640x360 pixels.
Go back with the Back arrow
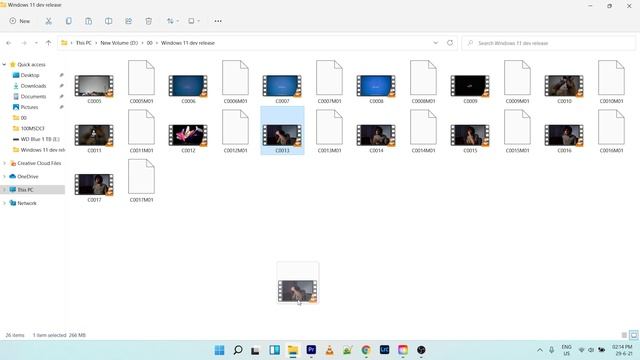9,43
